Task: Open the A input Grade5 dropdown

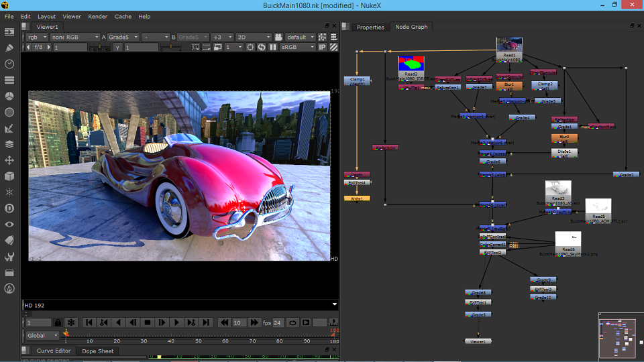Action: pos(123,37)
